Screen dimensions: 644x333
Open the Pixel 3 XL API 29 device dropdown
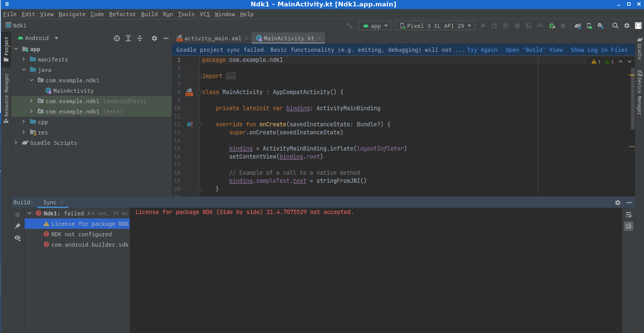tap(435, 26)
